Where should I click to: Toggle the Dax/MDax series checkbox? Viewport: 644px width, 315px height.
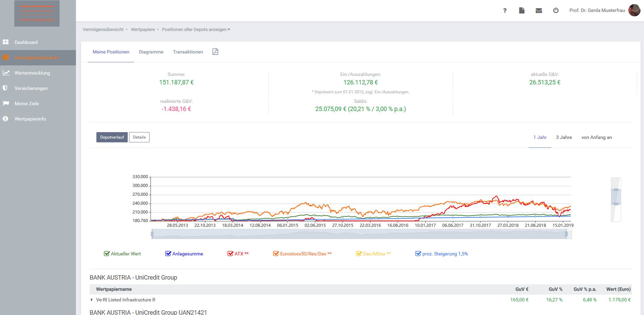coord(359,254)
